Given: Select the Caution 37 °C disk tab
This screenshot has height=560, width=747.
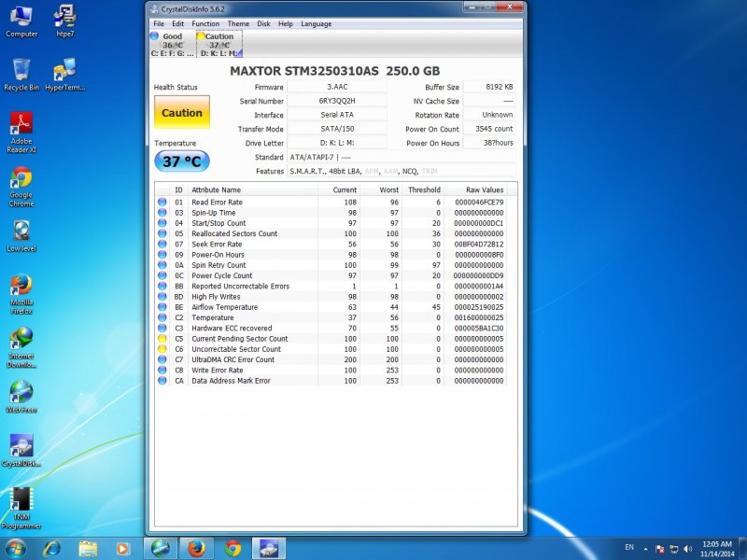Looking at the screenshot, I should click(x=219, y=44).
